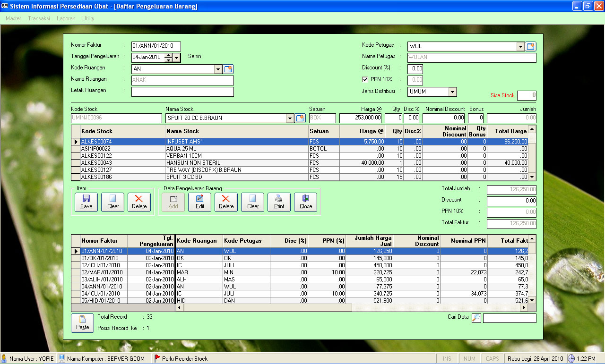Viewport: 605px width, 364px height.
Task: Click the Close button with door icon
Action: 305,202
